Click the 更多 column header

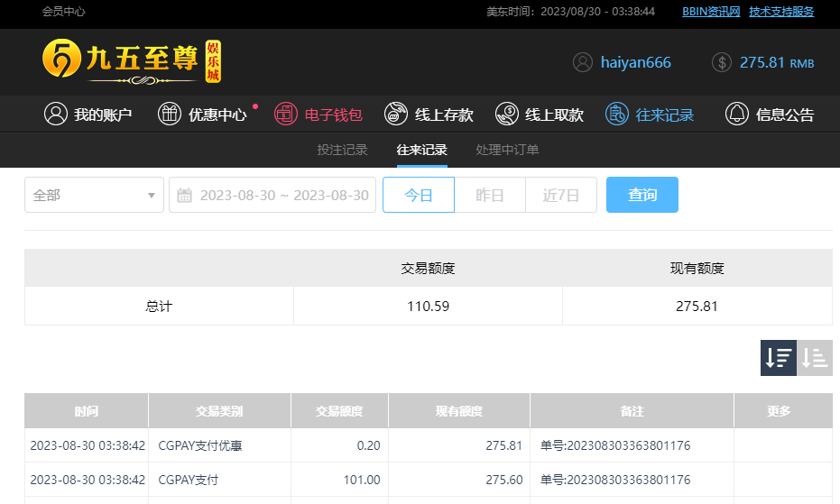(779, 411)
